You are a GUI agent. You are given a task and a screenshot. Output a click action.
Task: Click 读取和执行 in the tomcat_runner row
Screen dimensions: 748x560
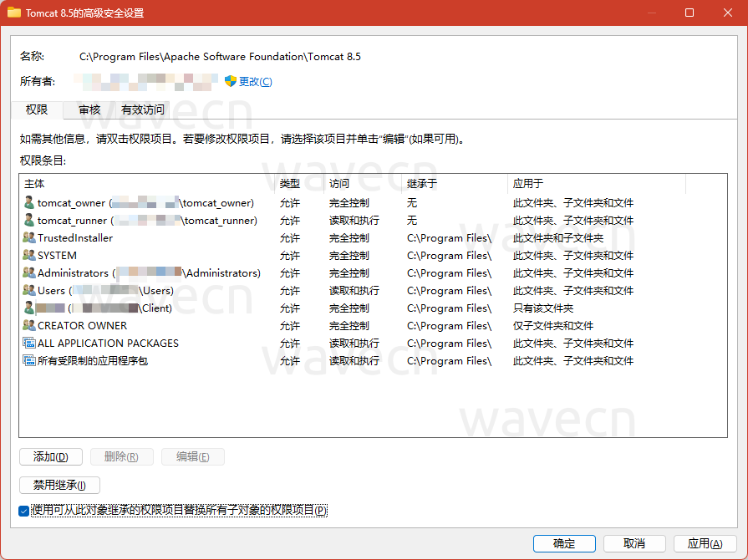click(x=354, y=221)
